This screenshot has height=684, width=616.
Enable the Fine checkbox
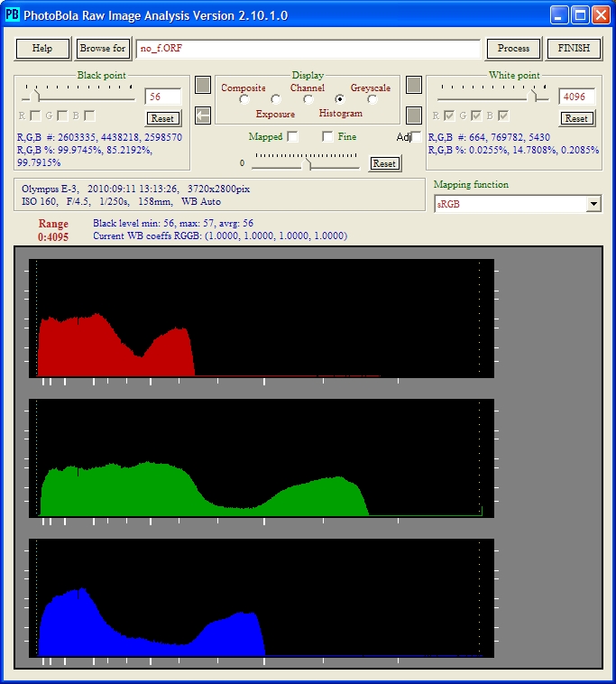click(x=327, y=136)
